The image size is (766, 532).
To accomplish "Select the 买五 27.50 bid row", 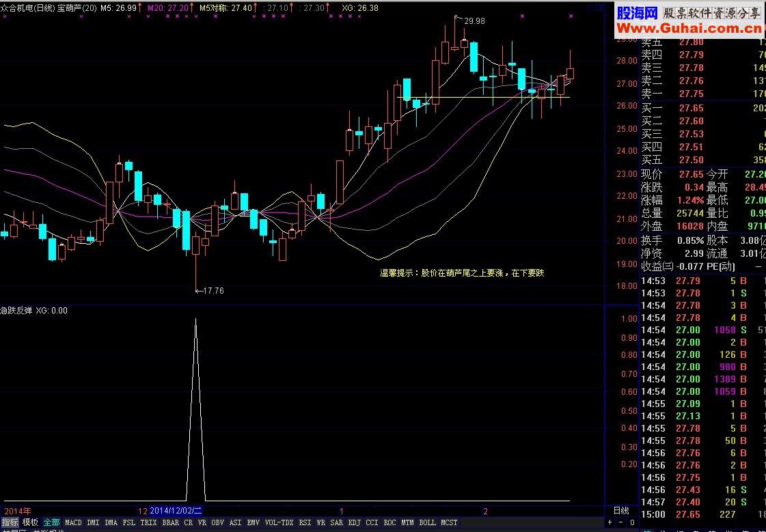I will [x=703, y=160].
